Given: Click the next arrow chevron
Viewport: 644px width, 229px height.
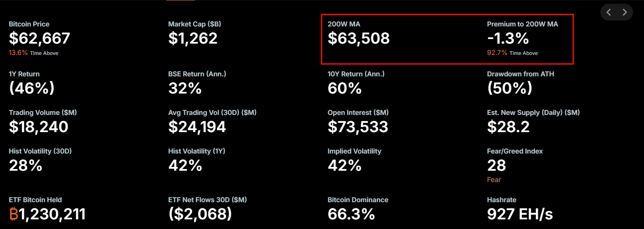Looking at the screenshot, I should pos(625,12).
